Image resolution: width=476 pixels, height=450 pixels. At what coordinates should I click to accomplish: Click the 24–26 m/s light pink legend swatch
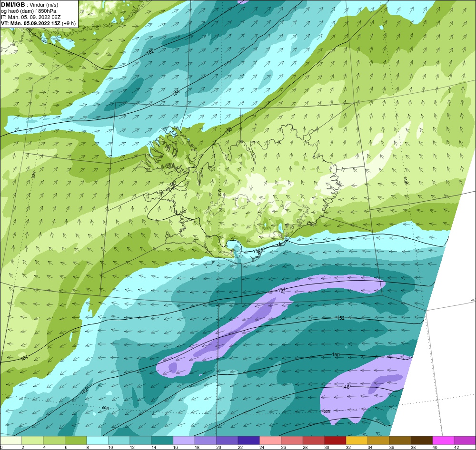[x=270, y=440]
